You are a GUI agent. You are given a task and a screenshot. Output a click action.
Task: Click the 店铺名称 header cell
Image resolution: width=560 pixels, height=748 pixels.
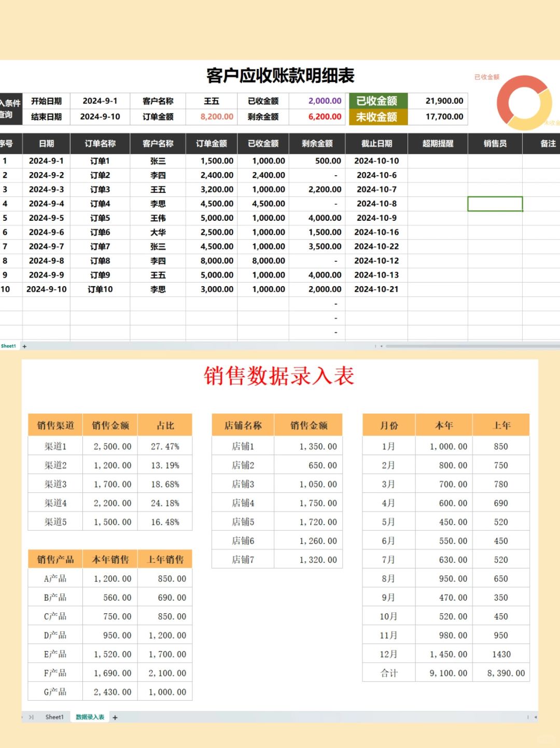243,425
